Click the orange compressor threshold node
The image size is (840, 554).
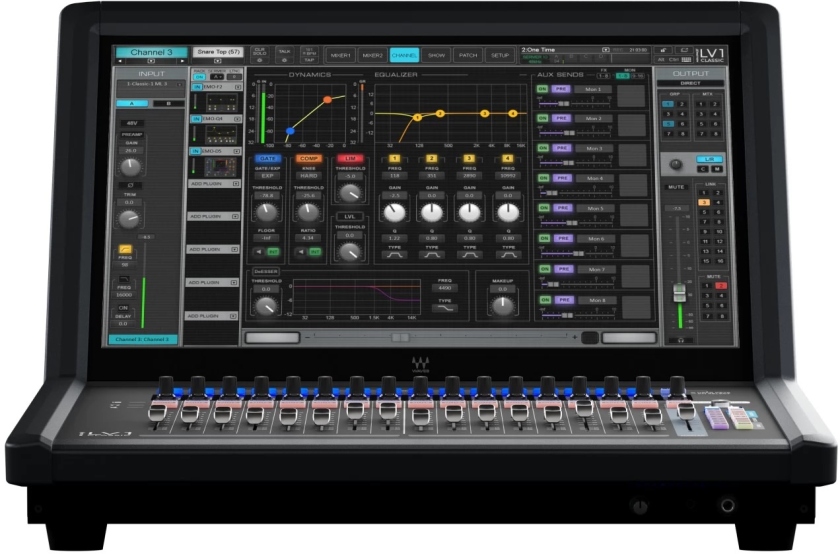327,100
